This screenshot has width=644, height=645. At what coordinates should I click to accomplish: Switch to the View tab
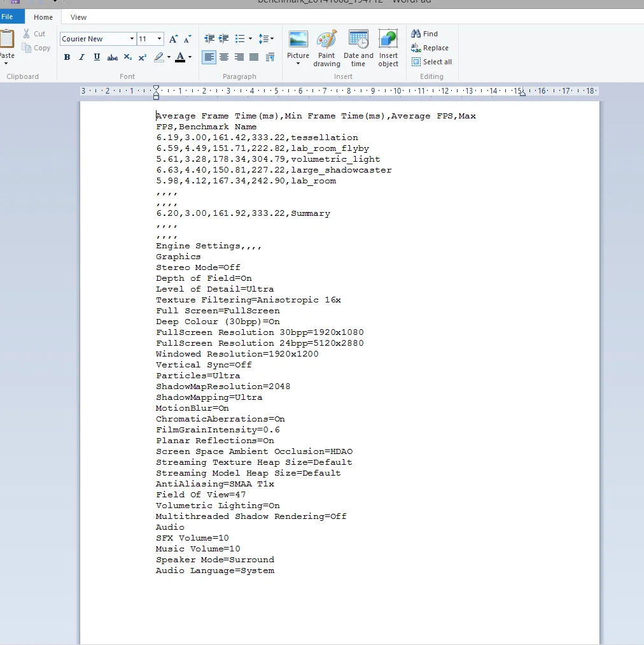pos(78,17)
